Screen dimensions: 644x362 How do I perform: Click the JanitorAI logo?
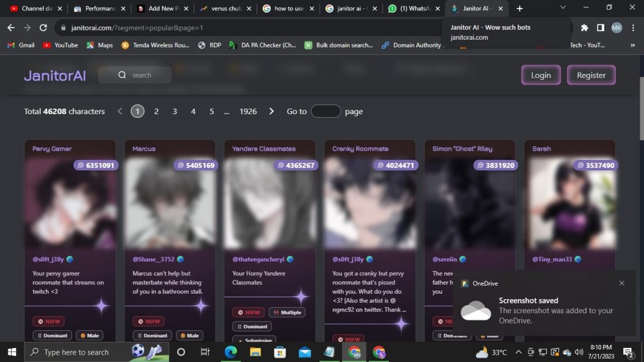pos(55,76)
